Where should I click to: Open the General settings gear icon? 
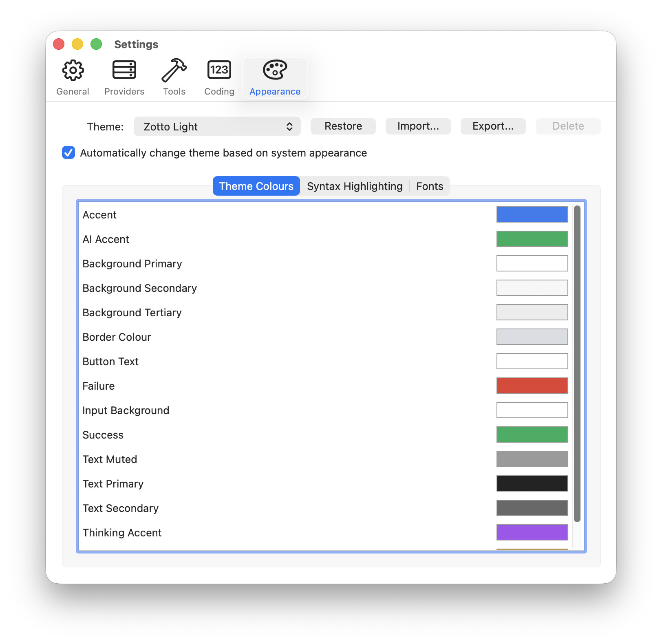click(x=73, y=71)
